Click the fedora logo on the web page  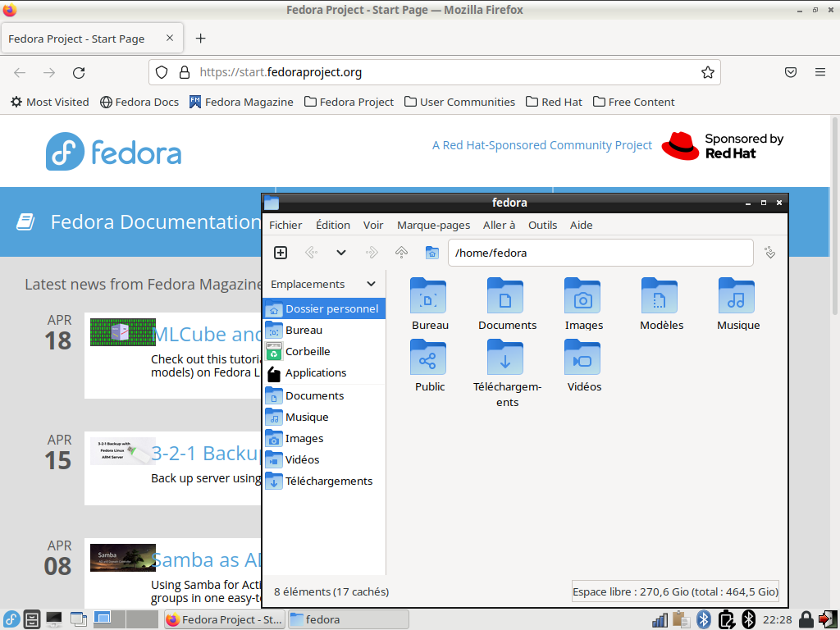[x=113, y=152]
